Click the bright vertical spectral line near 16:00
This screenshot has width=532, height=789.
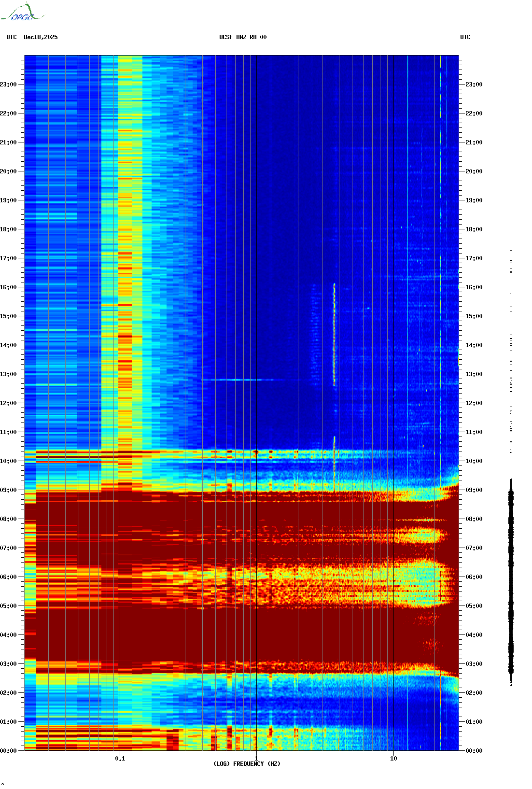(x=334, y=333)
